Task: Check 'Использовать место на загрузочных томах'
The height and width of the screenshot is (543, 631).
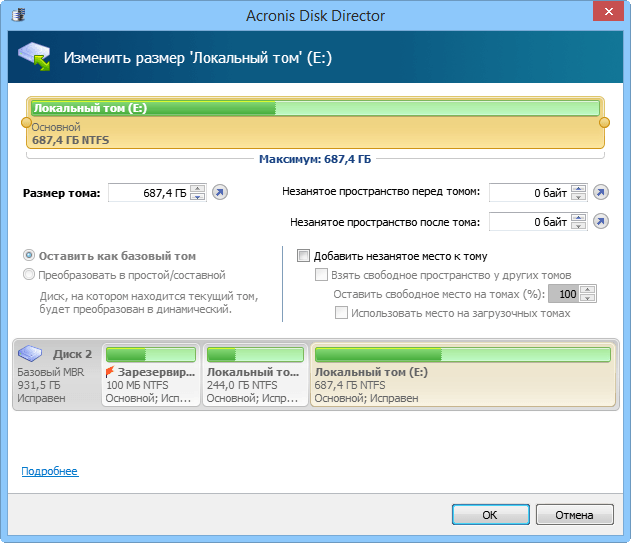Action: pyautogui.click(x=341, y=313)
